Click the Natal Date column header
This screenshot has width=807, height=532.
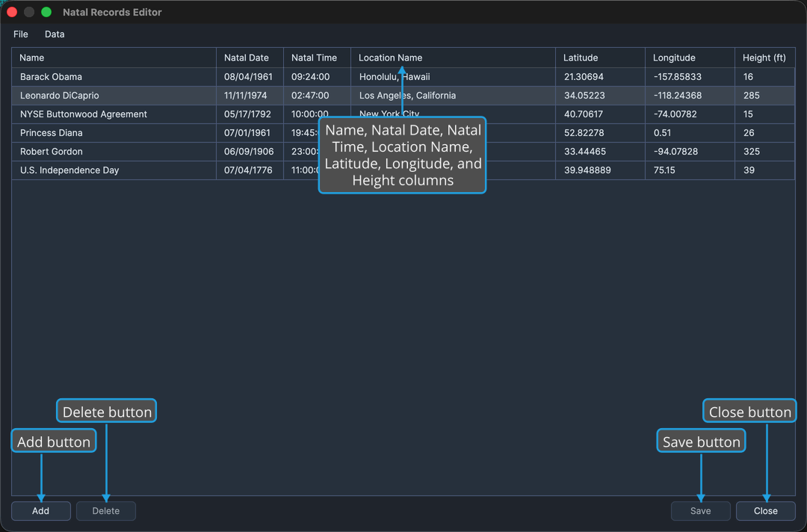pyautogui.click(x=250, y=58)
